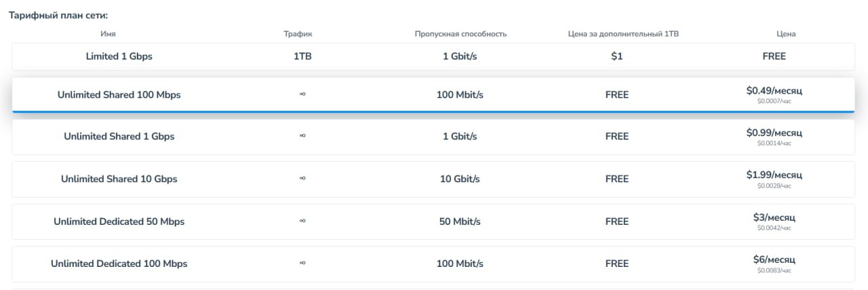Viewport: 868px width, 290px height.
Task: Click infinity symbol in Unlimited Shared 100 Mbps row
Action: (x=302, y=95)
